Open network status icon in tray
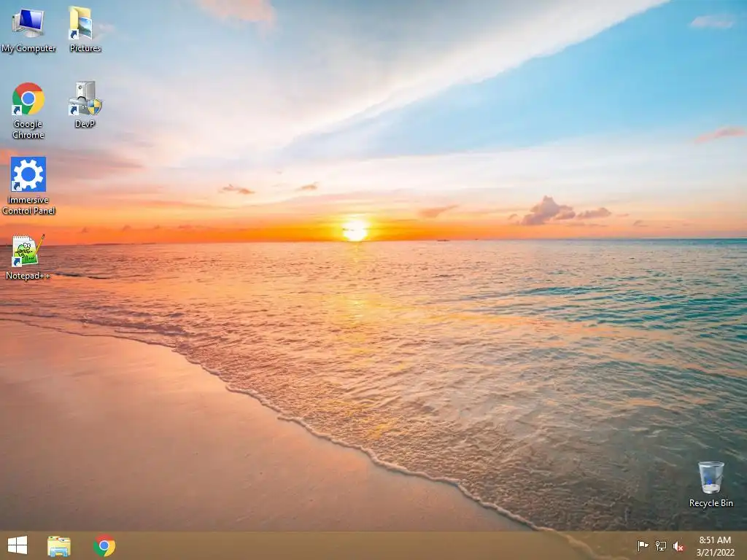 (x=661, y=545)
